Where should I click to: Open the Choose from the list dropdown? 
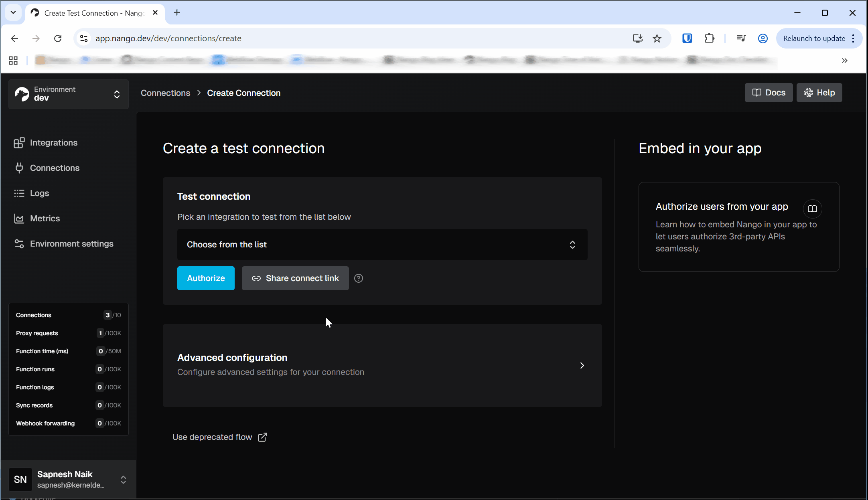coord(382,245)
